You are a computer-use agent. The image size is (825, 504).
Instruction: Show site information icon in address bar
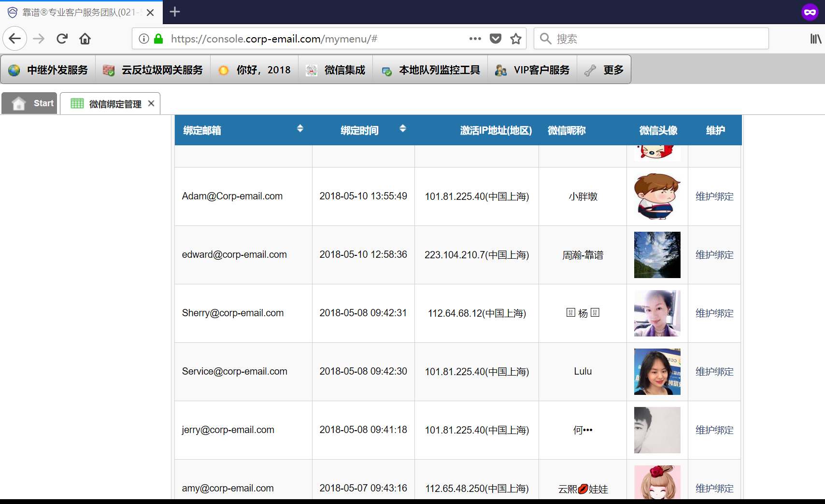pos(144,39)
